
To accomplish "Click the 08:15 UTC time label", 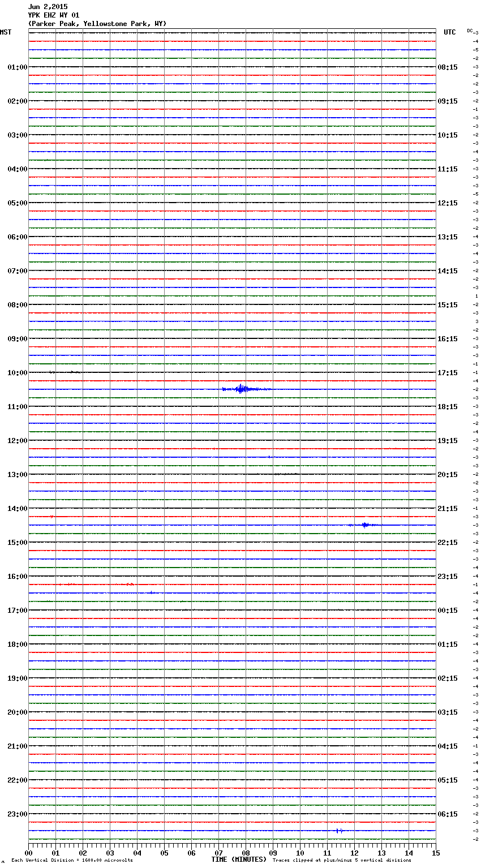I will click(x=448, y=67).
